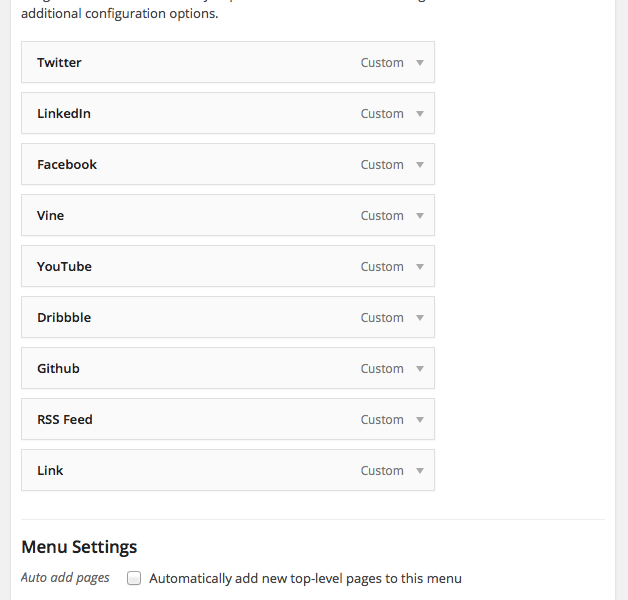Click the LinkedIn item's disclosure triangle
628x600 pixels.
(x=420, y=114)
